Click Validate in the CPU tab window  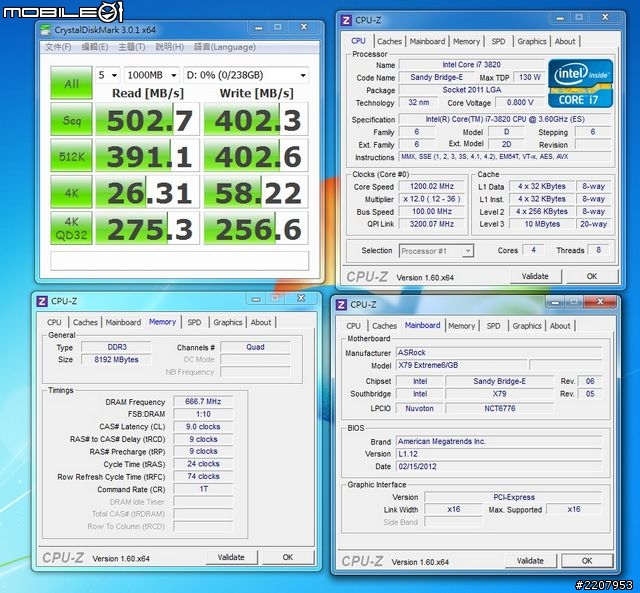point(535,276)
